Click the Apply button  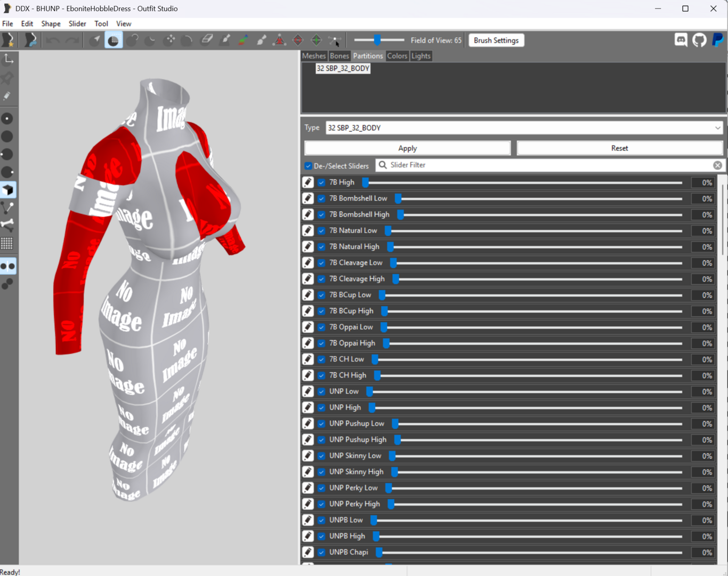click(x=408, y=148)
